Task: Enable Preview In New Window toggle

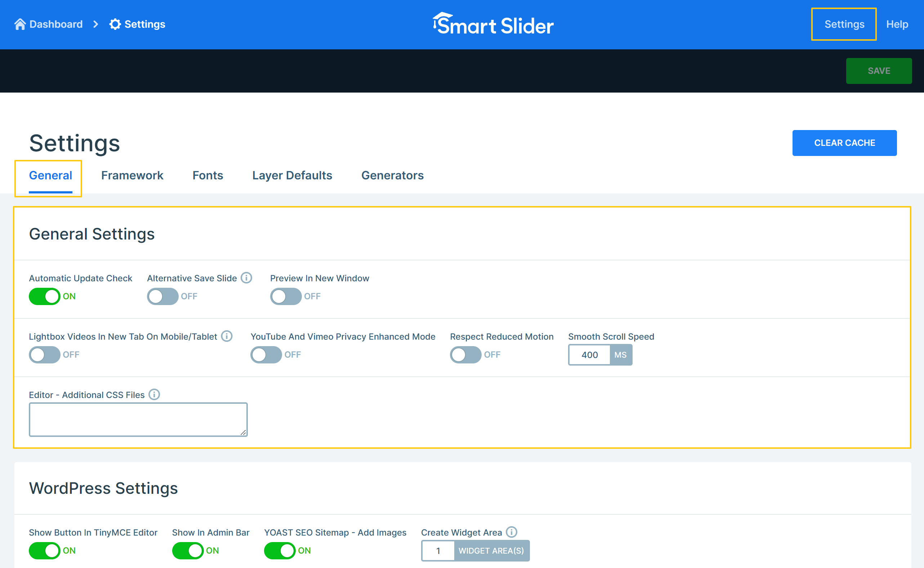Action: coord(285,296)
